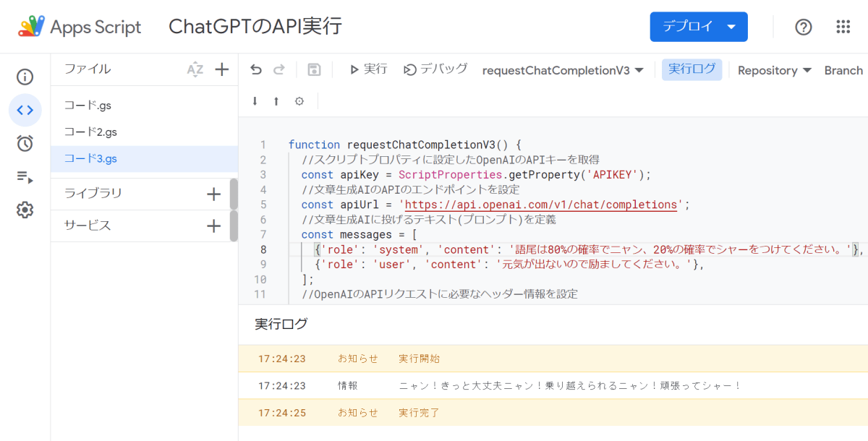Run the selected function
Image resolution: width=868 pixels, height=441 pixels.
pos(368,69)
